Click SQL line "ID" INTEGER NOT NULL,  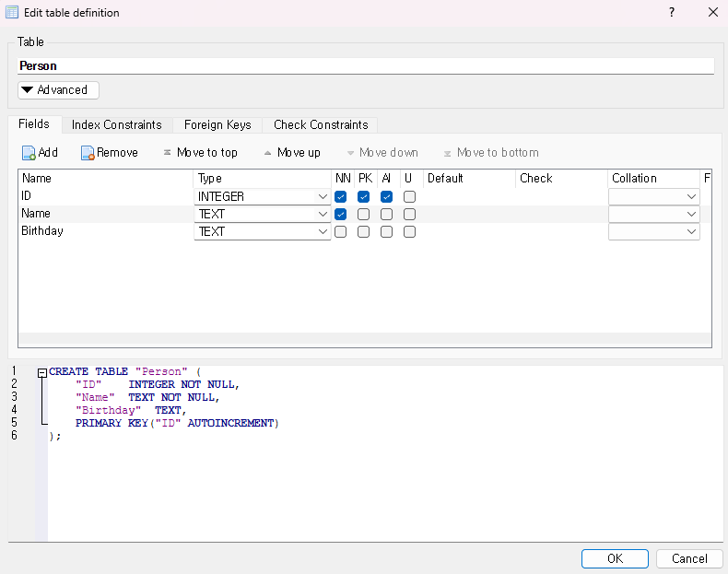(x=157, y=385)
